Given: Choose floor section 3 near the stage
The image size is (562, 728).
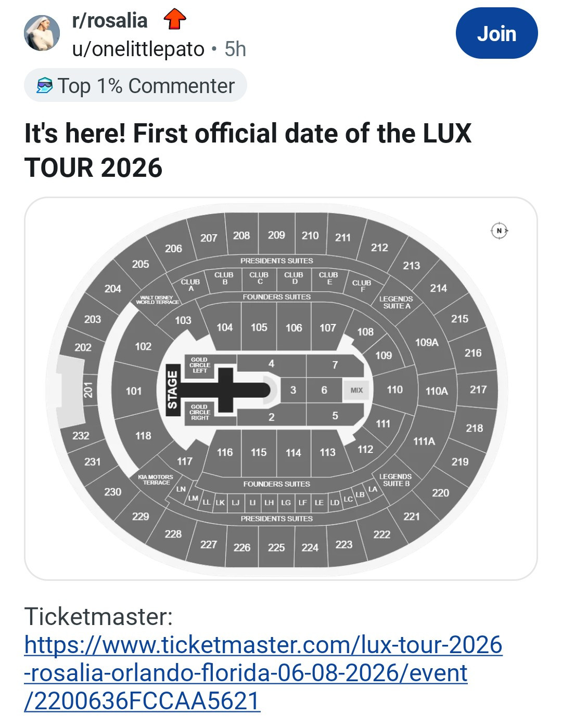Looking at the screenshot, I should point(293,390).
